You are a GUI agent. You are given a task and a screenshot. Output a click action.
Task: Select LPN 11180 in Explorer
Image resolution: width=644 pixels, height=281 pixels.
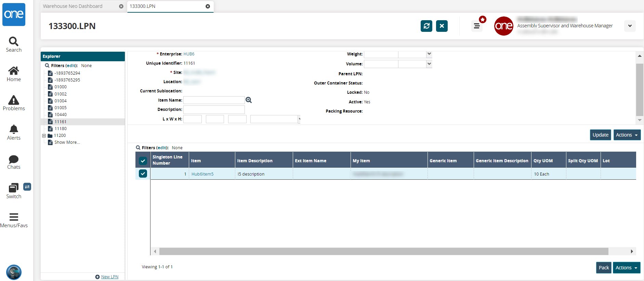pos(61,128)
